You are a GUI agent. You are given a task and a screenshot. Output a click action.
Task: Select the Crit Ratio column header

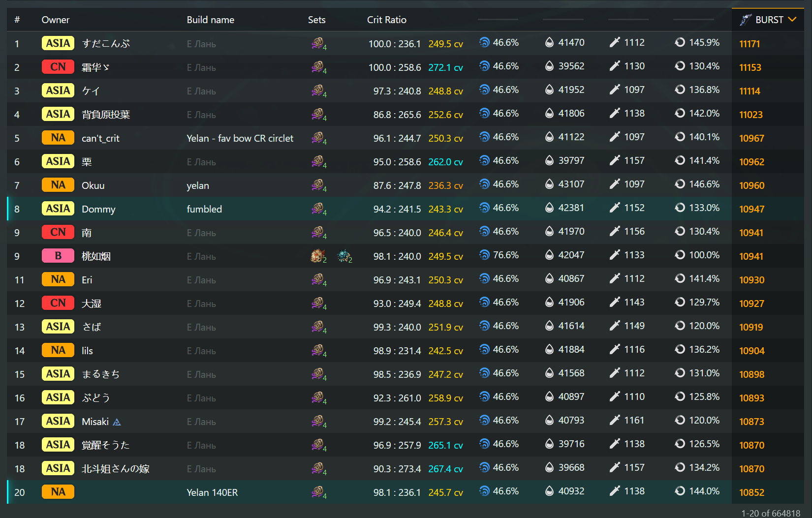pos(386,20)
